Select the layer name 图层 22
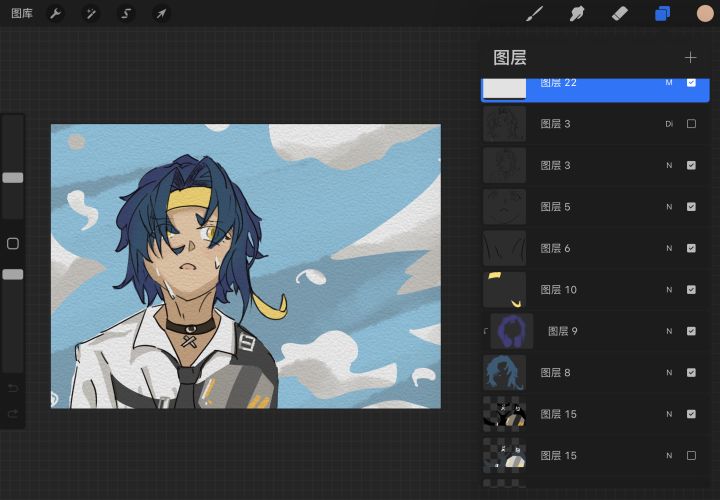 [558, 83]
